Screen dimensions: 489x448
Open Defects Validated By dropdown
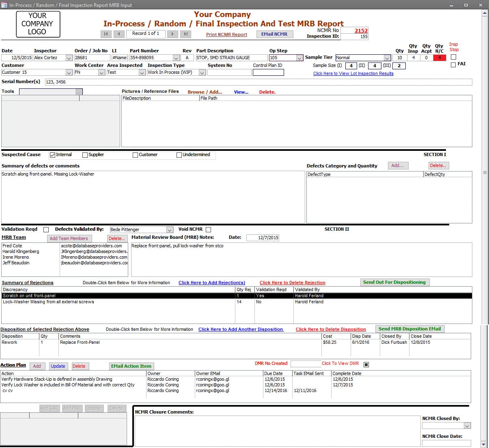[170, 230]
